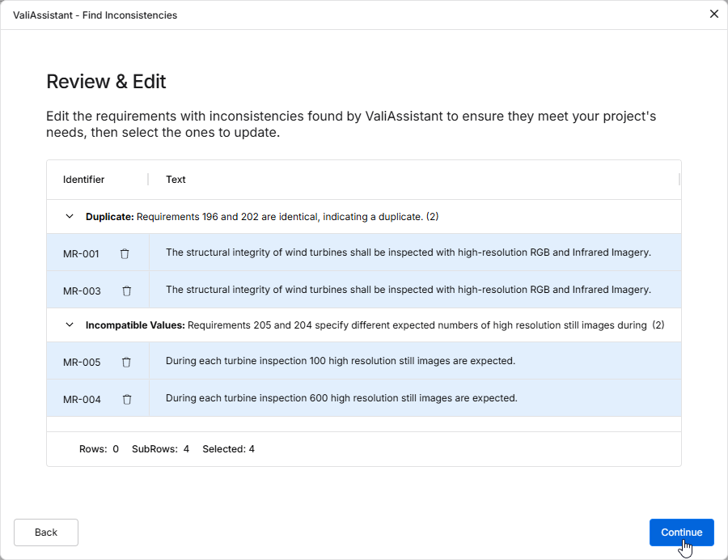Edit the 600 still images requirement text
728x560 pixels.
click(x=341, y=398)
